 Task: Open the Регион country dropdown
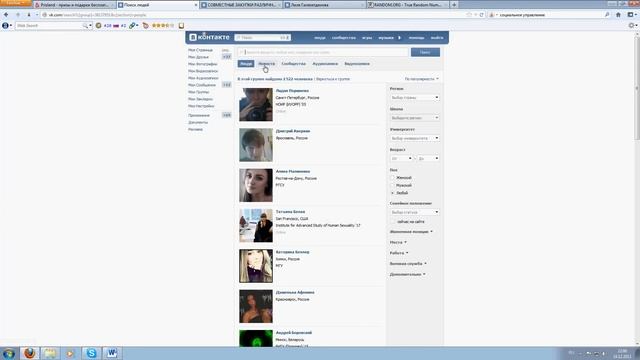click(415, 98)
